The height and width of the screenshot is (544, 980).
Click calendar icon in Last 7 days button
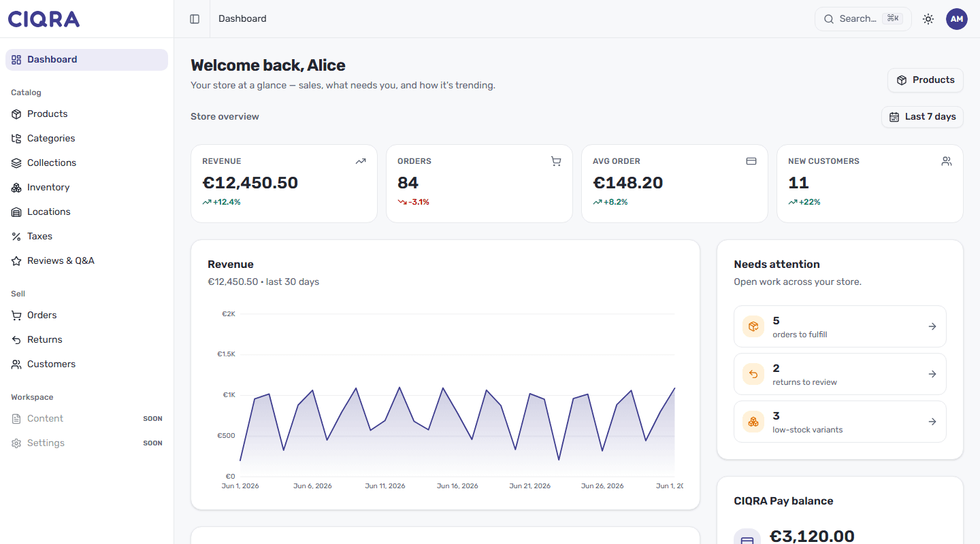[894, 117]
